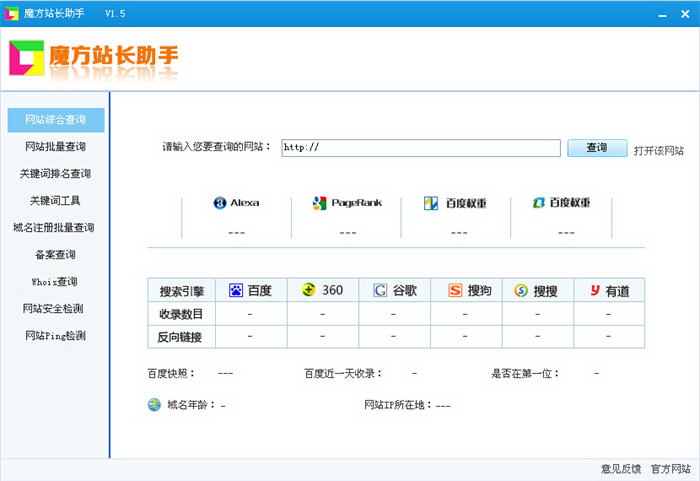Click the Youdao 有道 icon
Screen dimensions: 700x481
tap(594, 291)
